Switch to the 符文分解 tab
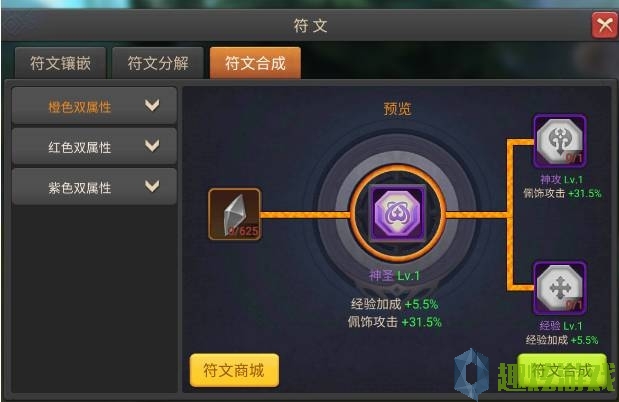This screenshot has height=402, width=619. click(158, 63)
